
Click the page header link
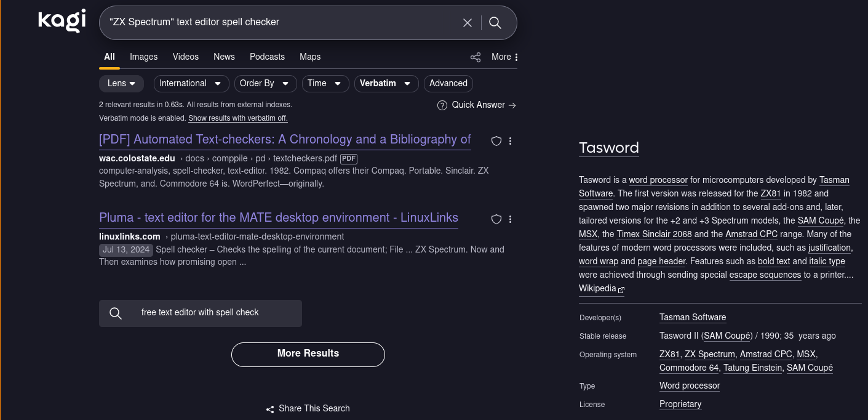(x=661, y=262)
